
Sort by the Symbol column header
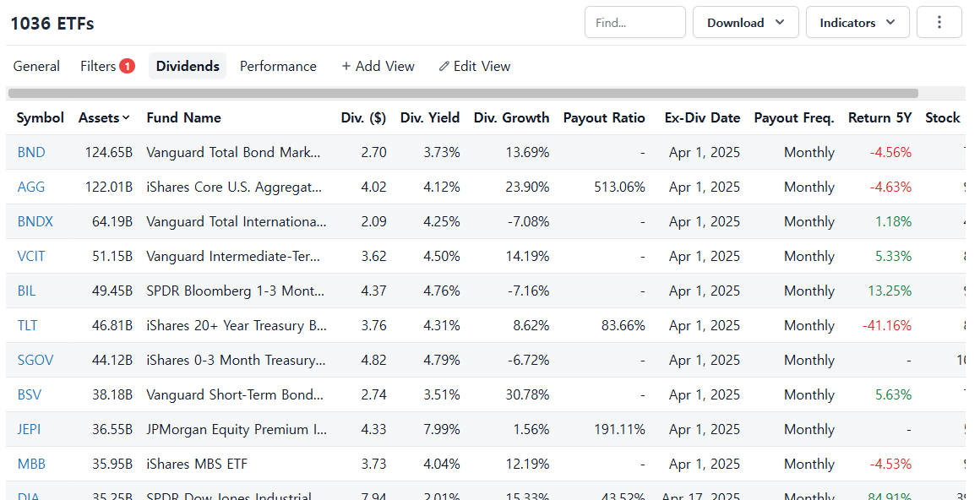click(40, 117)
